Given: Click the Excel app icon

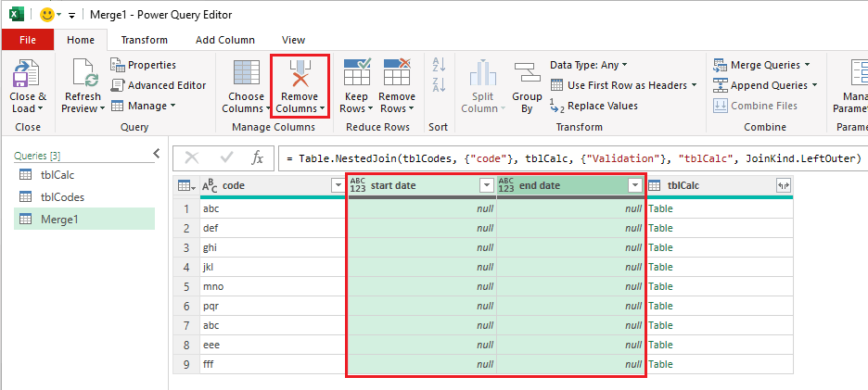Looking at the screenshot, I should coord(18,15).
